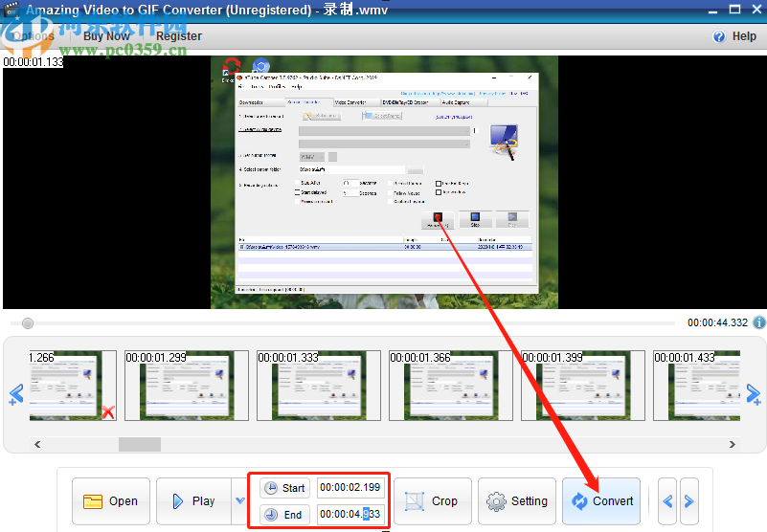Image resolution: width=767 pixels, height=532 pixels.
Task: Click the Open video button
Action: (111, 501)
